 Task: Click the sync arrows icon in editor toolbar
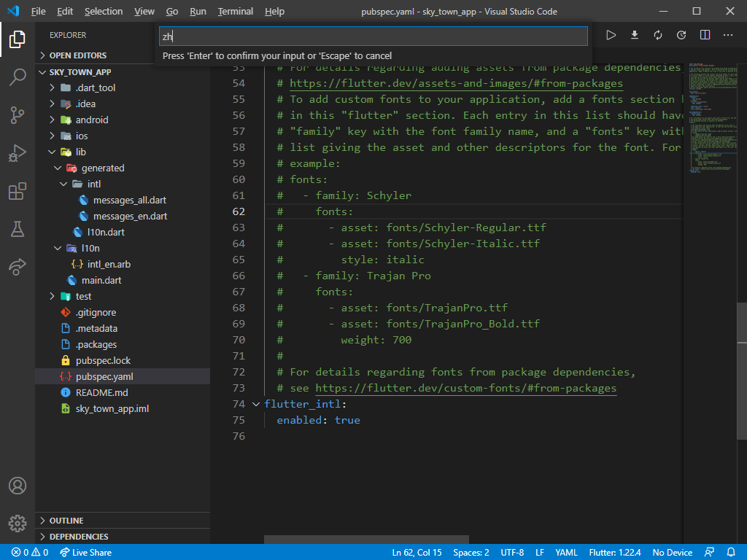coord(658,35)
